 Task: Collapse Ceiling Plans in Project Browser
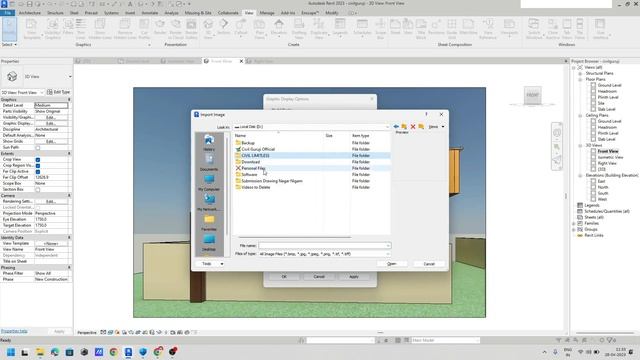point(580,116)
